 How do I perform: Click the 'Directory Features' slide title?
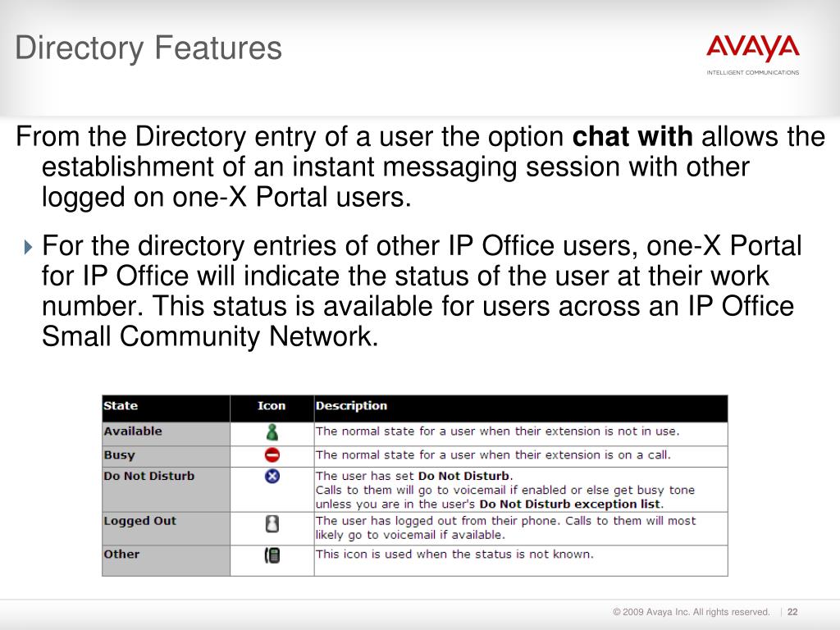coord(148,48)
